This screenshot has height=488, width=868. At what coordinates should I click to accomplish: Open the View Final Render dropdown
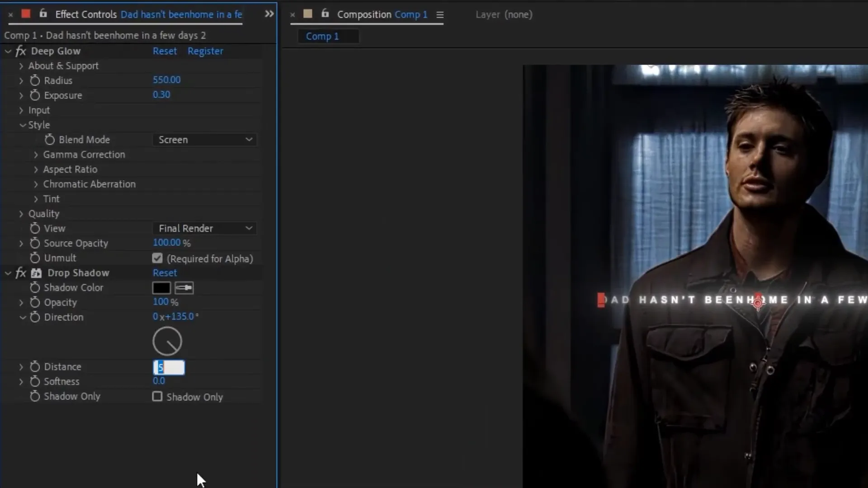point(205,228)
